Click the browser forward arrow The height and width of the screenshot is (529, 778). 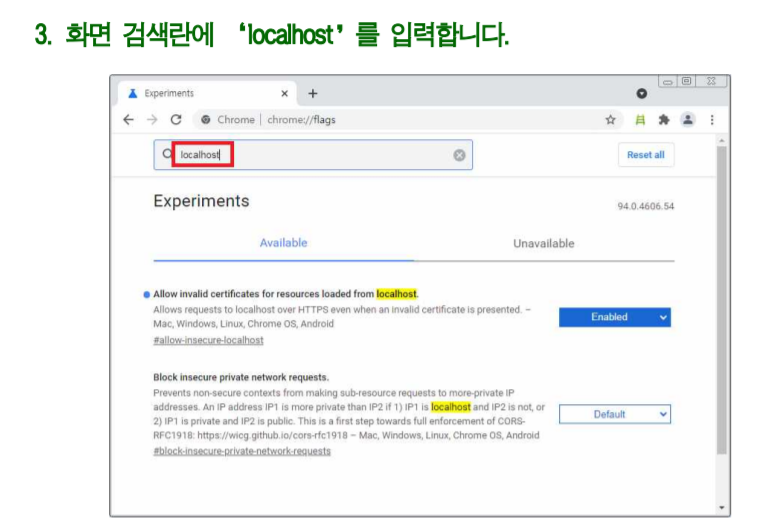pyautogui.click(x=152, y=120)
